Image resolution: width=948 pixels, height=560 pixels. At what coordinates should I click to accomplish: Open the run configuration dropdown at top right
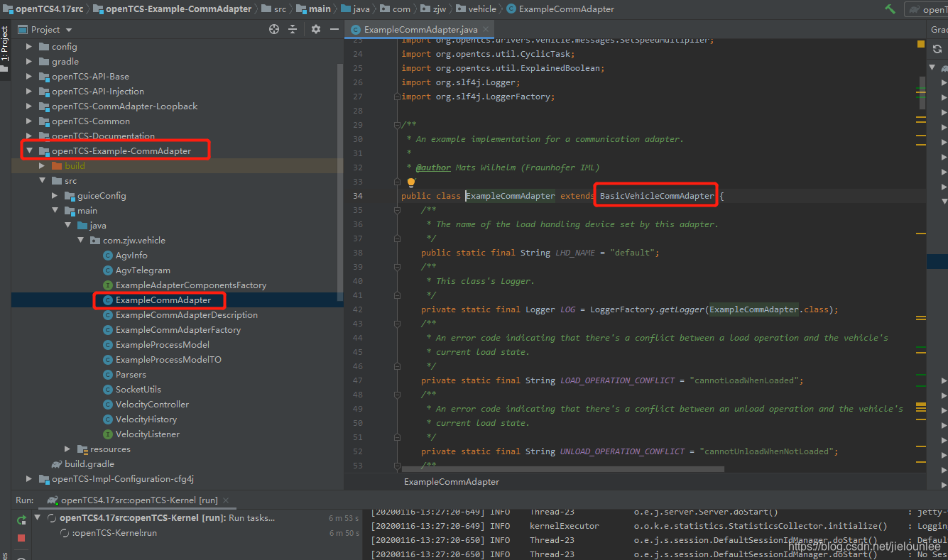tap(925, 9)
